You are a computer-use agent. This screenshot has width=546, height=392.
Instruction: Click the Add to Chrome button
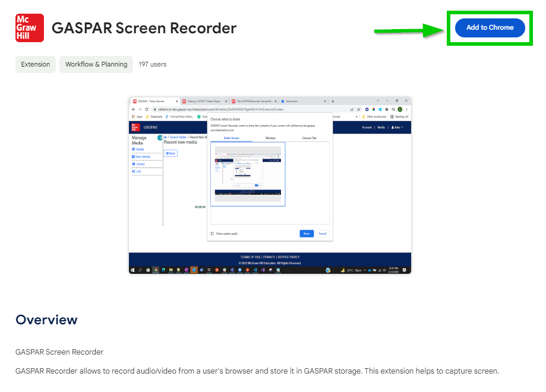(x=490, y=27)
